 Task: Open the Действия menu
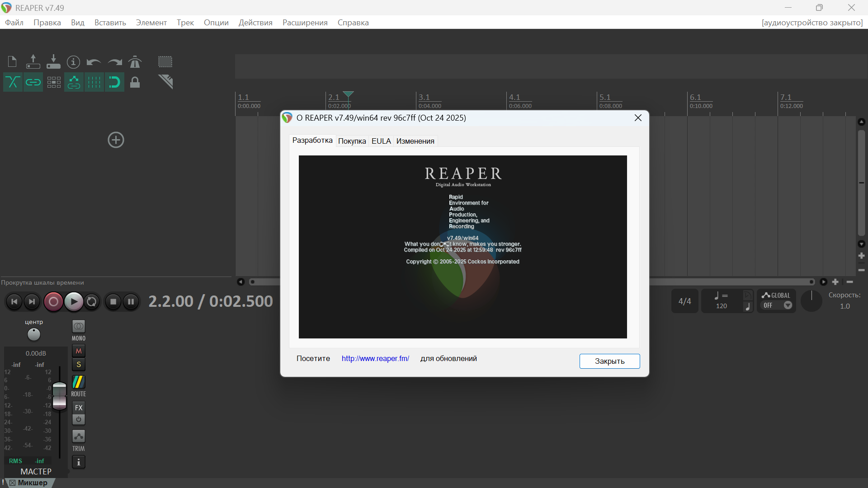pos(255,23)
